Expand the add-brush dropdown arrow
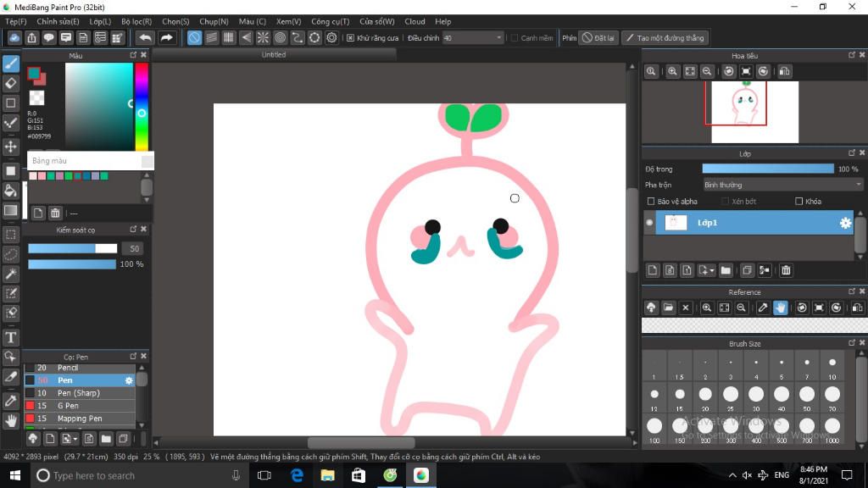The height and width of the screenshot is (488, 868). point(75,439)
